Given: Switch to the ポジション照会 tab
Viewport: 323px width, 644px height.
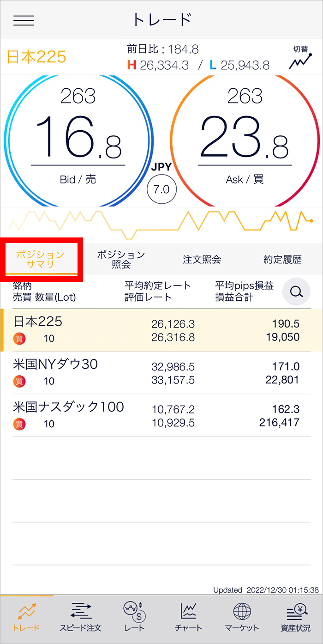Looking at the screenshot, I should click(121, 259).
